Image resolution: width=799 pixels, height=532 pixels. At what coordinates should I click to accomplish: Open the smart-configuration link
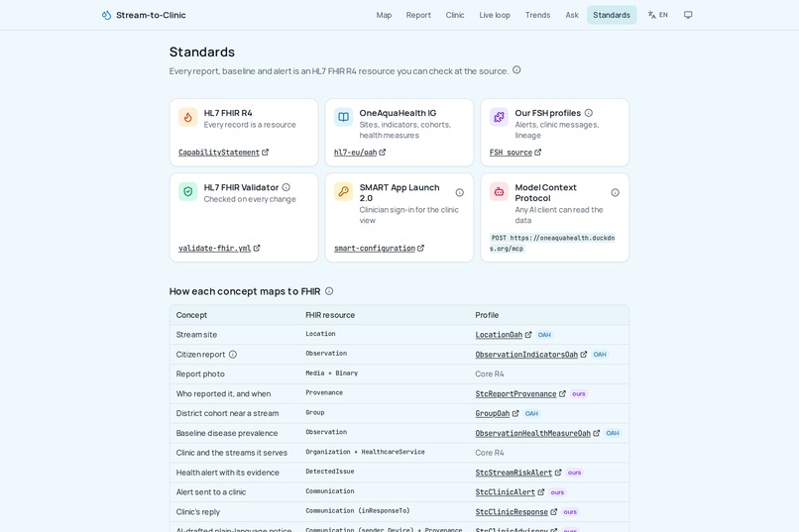375,248
